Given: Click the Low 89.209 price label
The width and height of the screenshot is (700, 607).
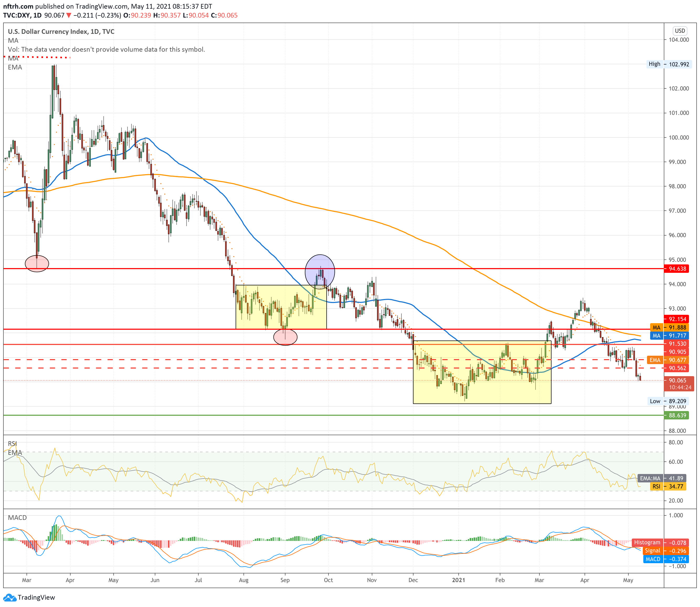Looking at the screenshot, I should (x=668, y=401).
